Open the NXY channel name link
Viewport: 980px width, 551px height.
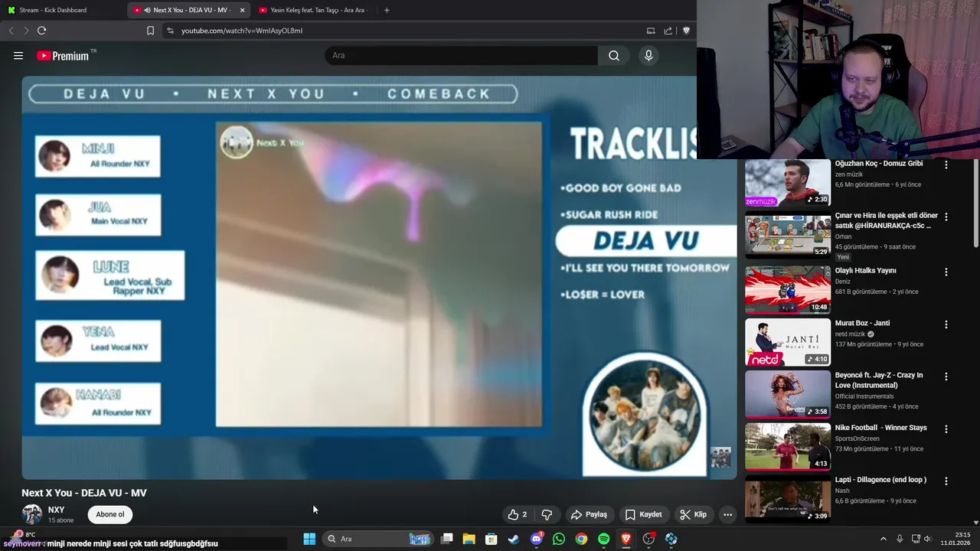[x=56, y=510]
